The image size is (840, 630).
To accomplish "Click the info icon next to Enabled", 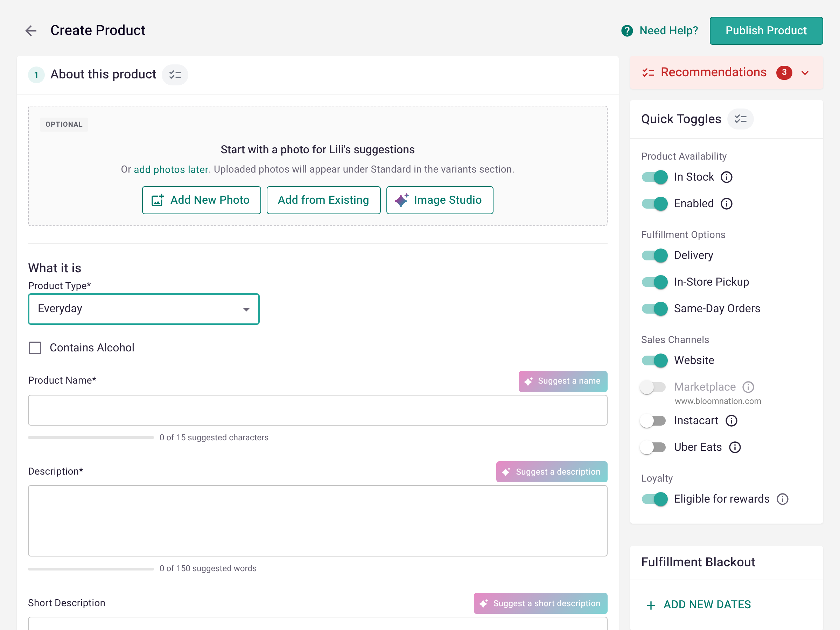I will pyautogui.click(x=727, y=204).
